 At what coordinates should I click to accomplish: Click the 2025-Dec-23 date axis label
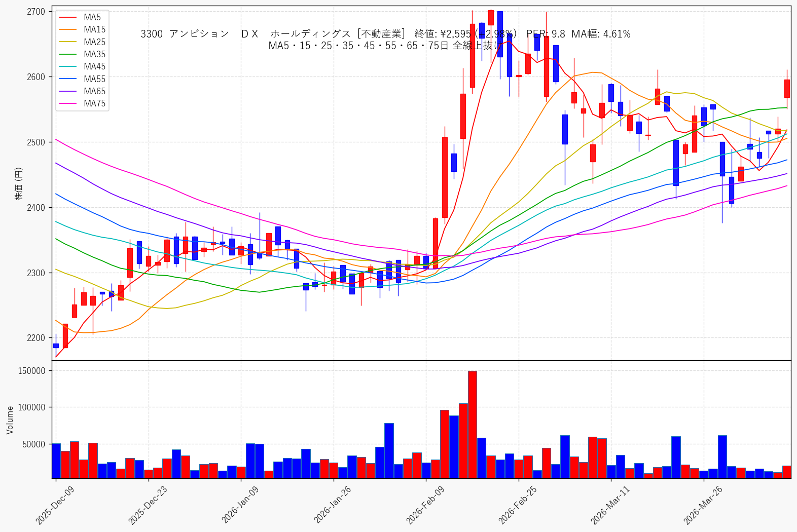coord(148,505)
